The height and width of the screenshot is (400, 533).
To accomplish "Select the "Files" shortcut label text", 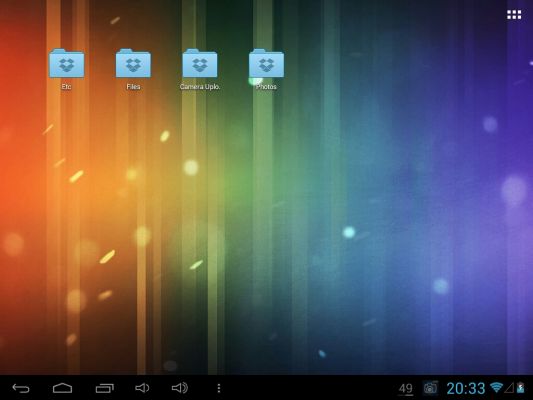I will 133,87.
